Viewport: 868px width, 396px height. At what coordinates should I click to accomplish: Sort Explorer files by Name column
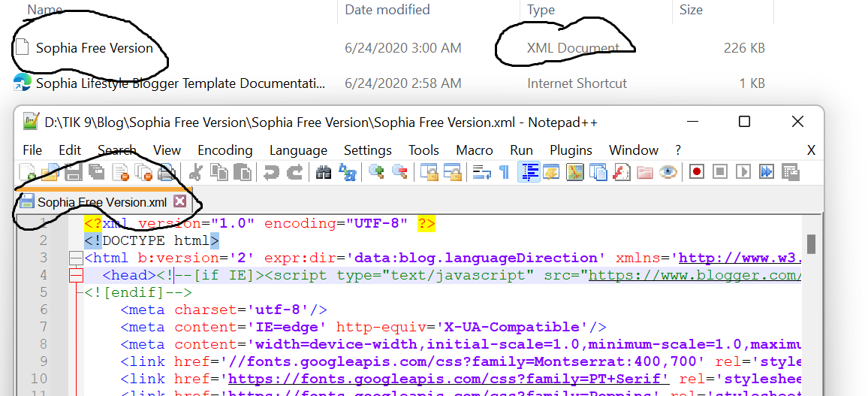pos(45,10)
